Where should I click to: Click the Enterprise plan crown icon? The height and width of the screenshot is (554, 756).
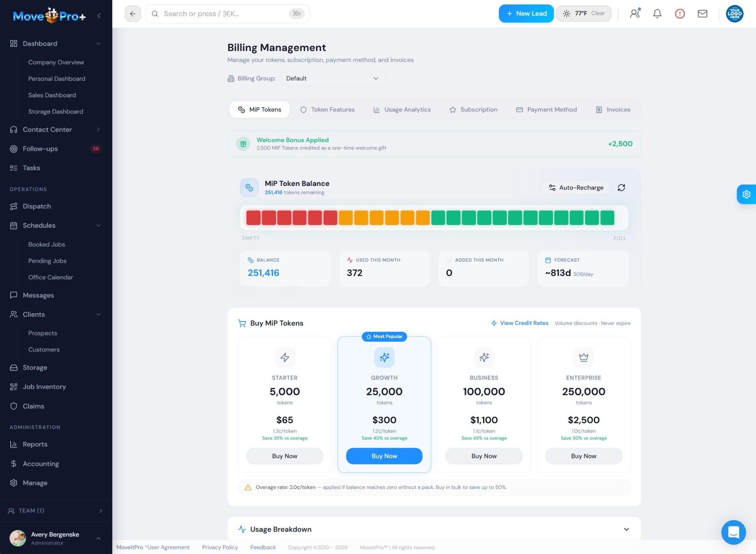(x=584, y=357)
